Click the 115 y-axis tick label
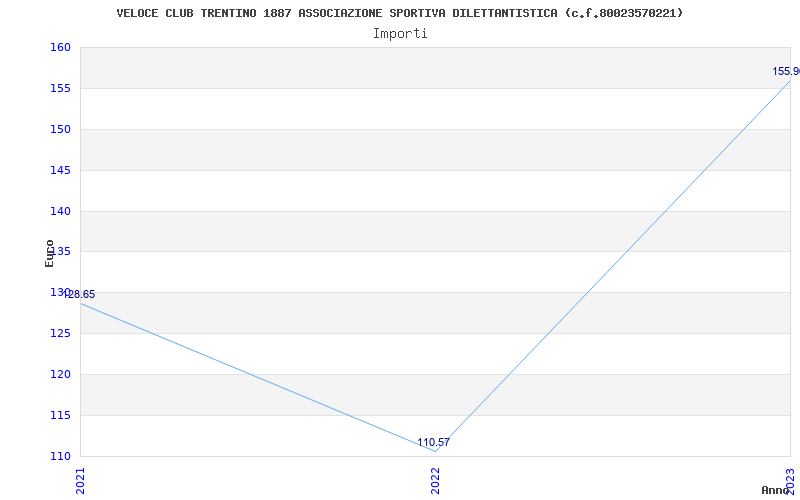Screen dimensions: 800x500 coord(60,415)
